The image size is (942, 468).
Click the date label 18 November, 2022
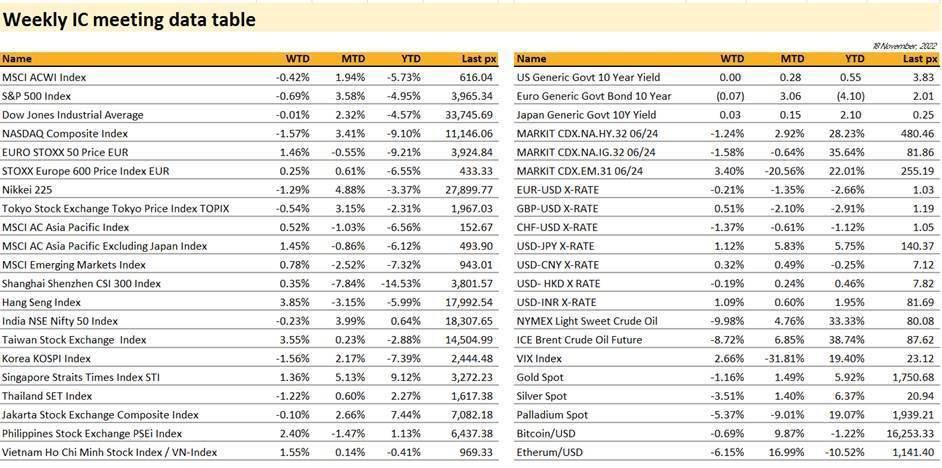[x=903, y=47]
